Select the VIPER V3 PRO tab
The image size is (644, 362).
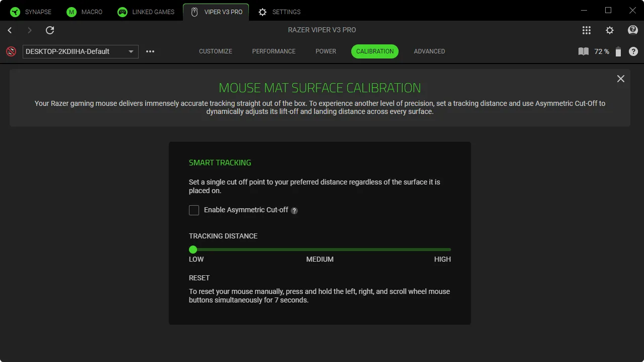click(x=216, y=12)
